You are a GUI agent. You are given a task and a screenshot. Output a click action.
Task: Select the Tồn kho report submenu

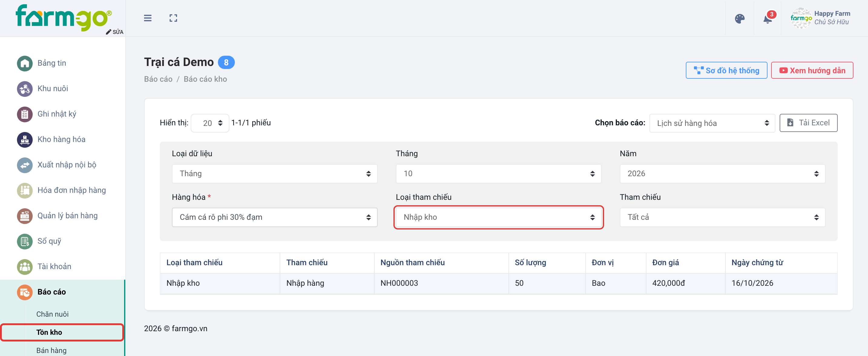[49, 332]
